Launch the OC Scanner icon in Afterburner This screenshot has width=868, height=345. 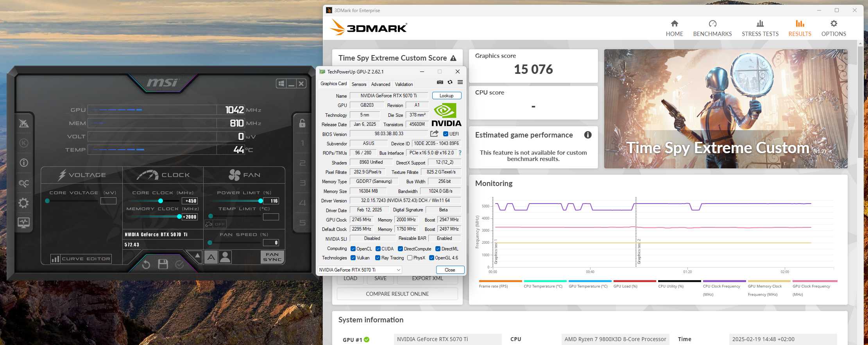(x=24, y=183)
